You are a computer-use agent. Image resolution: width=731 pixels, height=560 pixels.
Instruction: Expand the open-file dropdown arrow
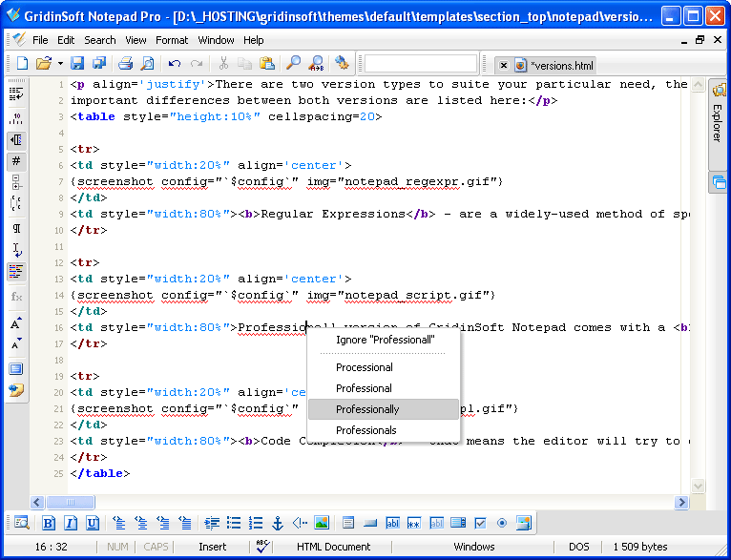point(60,63)
